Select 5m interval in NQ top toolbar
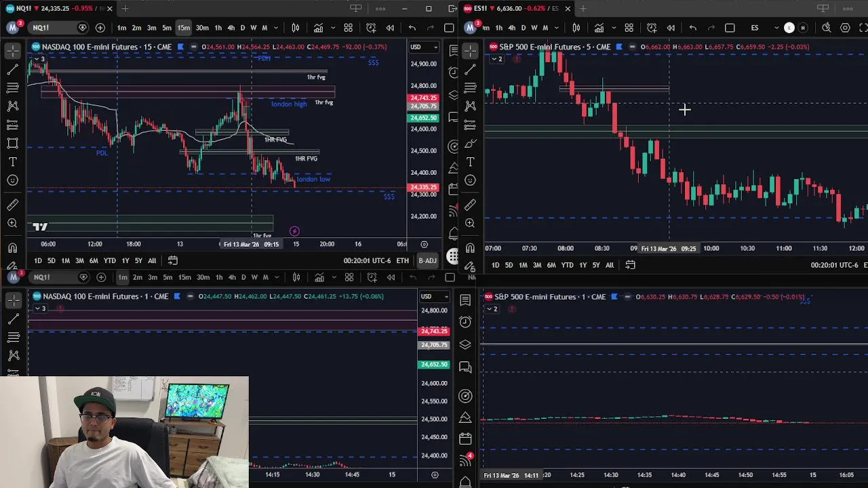Viewport: 868px width, 488px height. pos(166,28)
